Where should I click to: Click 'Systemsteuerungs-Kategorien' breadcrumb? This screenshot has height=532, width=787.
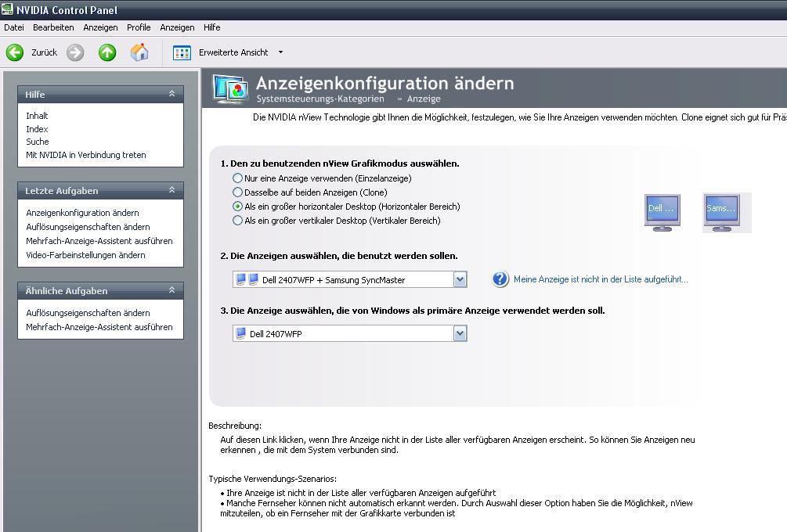320,99
